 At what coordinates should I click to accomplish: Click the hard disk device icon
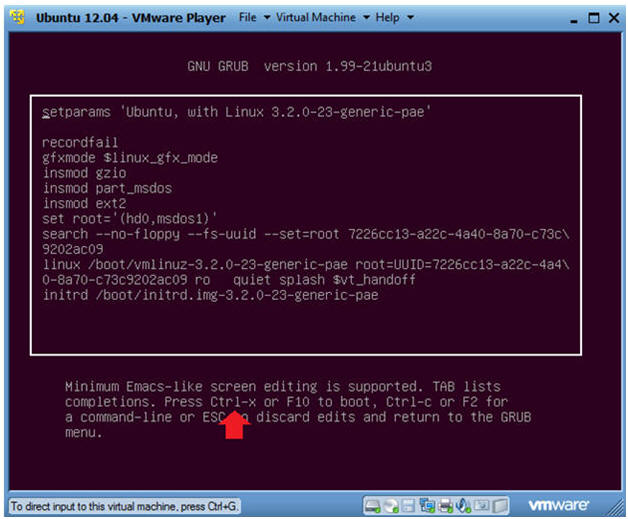tap(372, 506)
